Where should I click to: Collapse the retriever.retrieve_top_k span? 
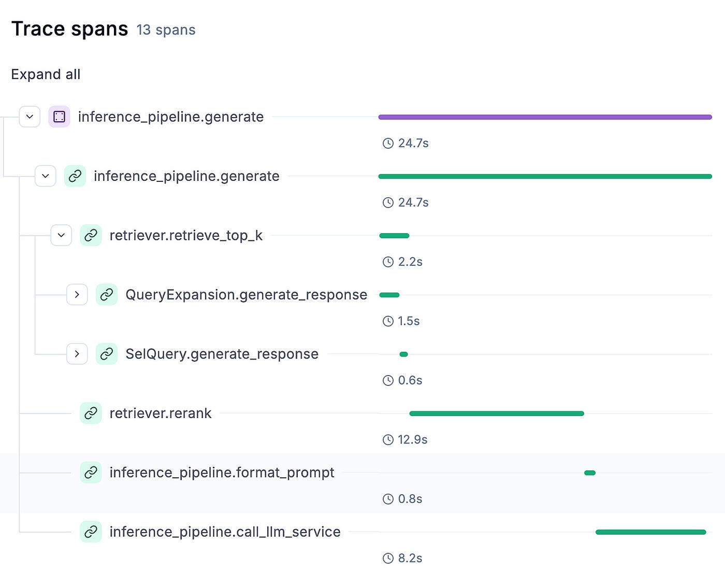(x=61, y=235)
